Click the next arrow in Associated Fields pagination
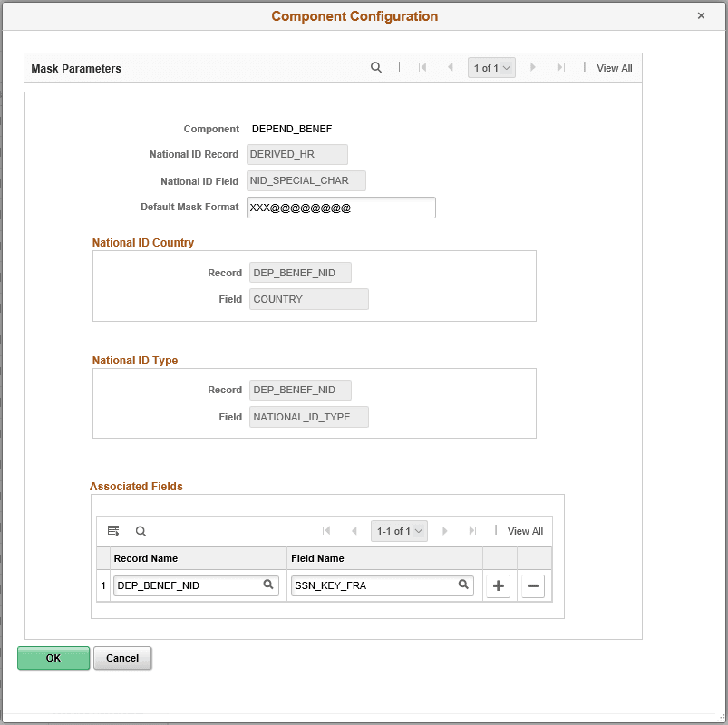 [x=444, y=531]
